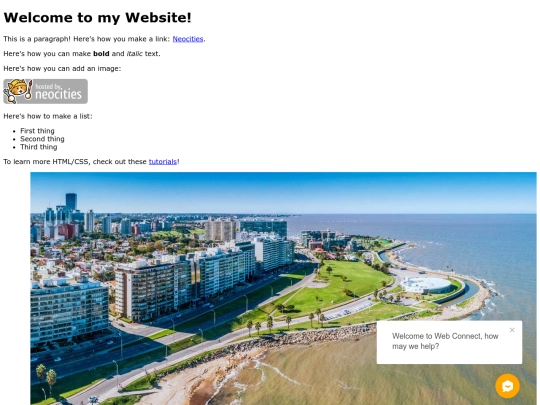Select the 'Third thing' list item
Viewport: 540px width, 405px height.
point(39,147)
